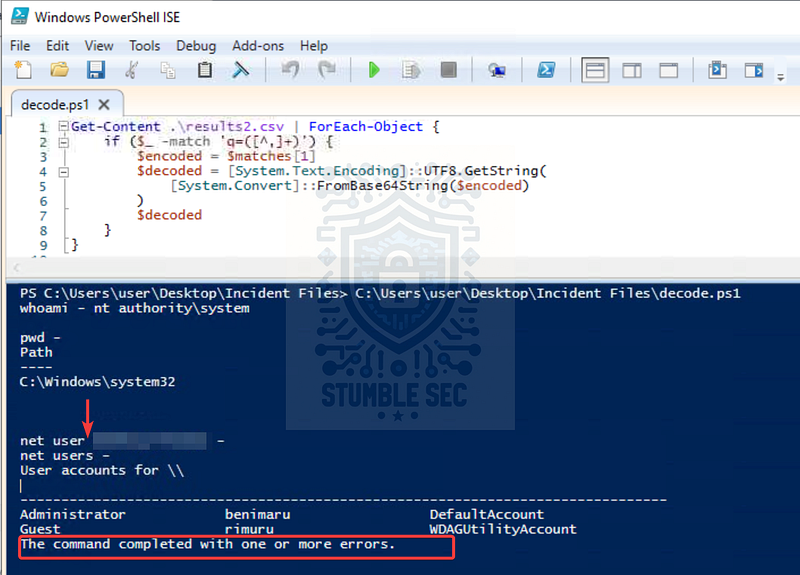The image size is (800, 575).
Task: Click '$matches[1]' on line 3
Action: click(271, 156)
